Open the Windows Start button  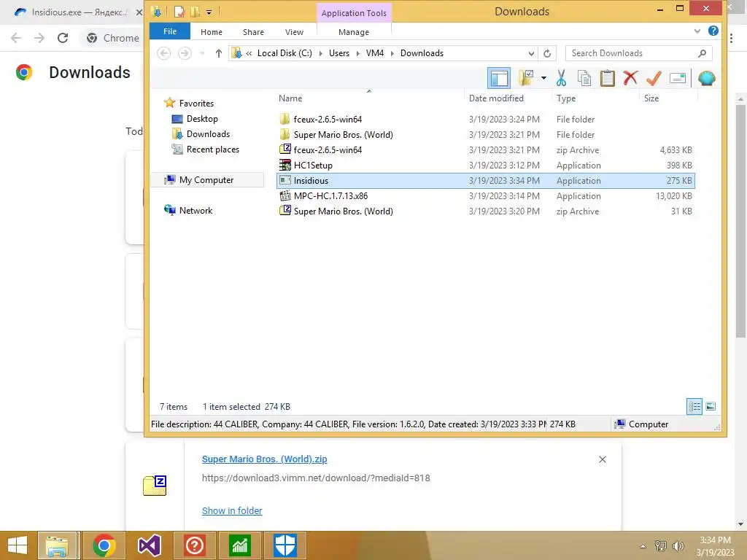pos(18,545)
